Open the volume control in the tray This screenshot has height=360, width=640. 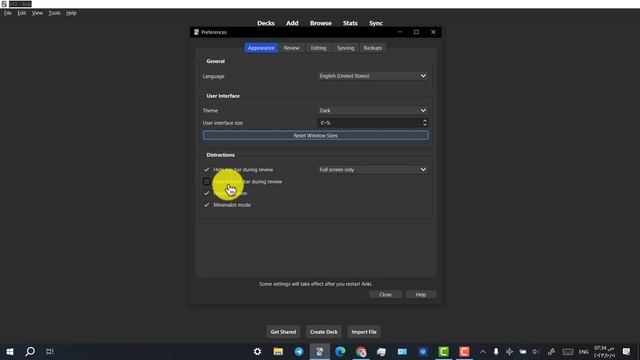(x=536, y=351)
